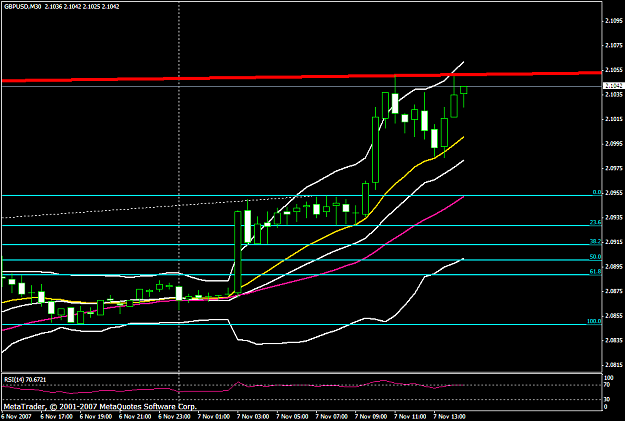The image size is (625, 421).
Task: Click the 2.0875 price axis label
Action: click(x=614, y=291)
